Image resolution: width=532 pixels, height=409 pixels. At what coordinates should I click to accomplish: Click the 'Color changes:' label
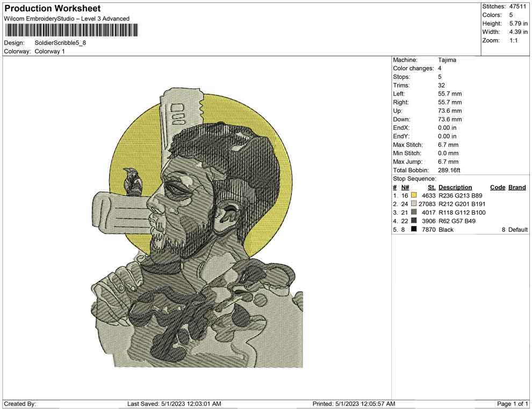(413, 69)
